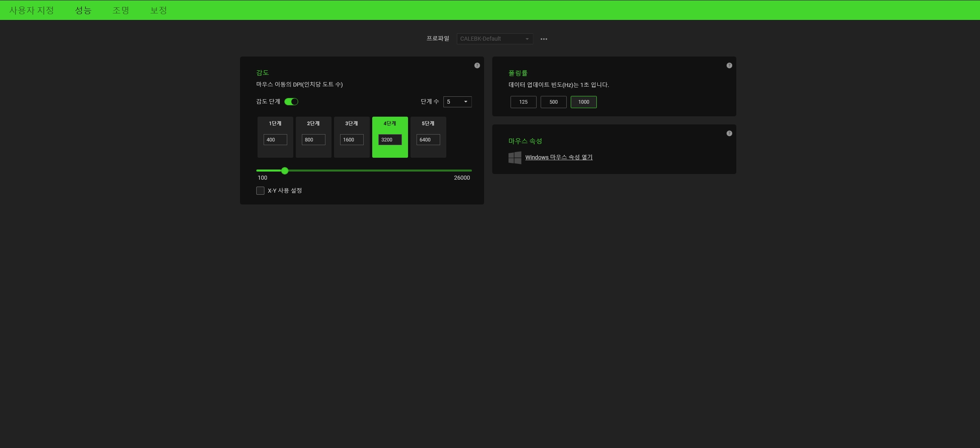Switch to the 보정 tab

pyautogui.click(x=159, y=10)
